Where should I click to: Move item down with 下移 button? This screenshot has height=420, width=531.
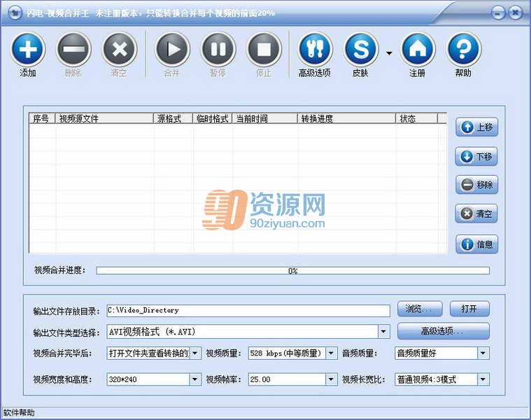pyautogui.click(x=476, y=157)
